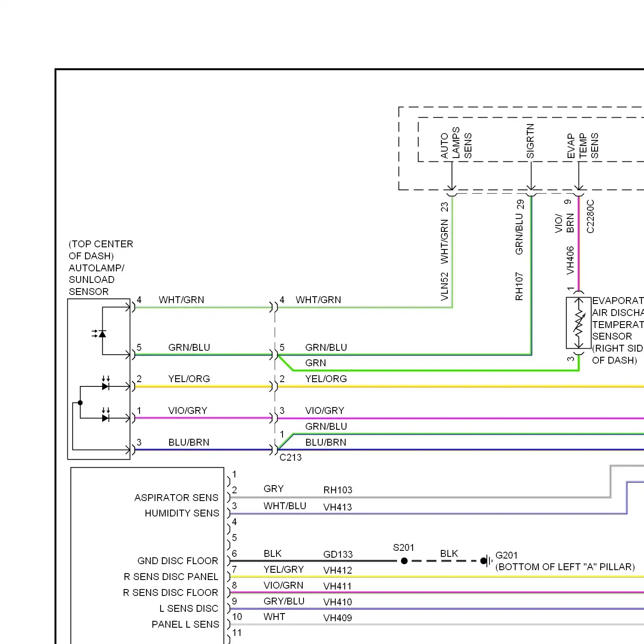Select the VH411 circuit label
The image size is (644, 644).
[x=337, y=586]
